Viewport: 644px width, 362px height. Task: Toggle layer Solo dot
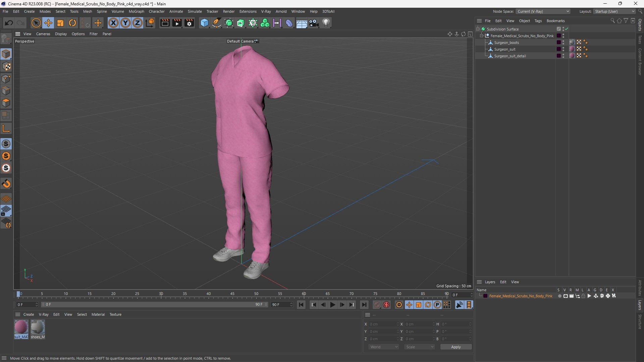click(559, 296)
